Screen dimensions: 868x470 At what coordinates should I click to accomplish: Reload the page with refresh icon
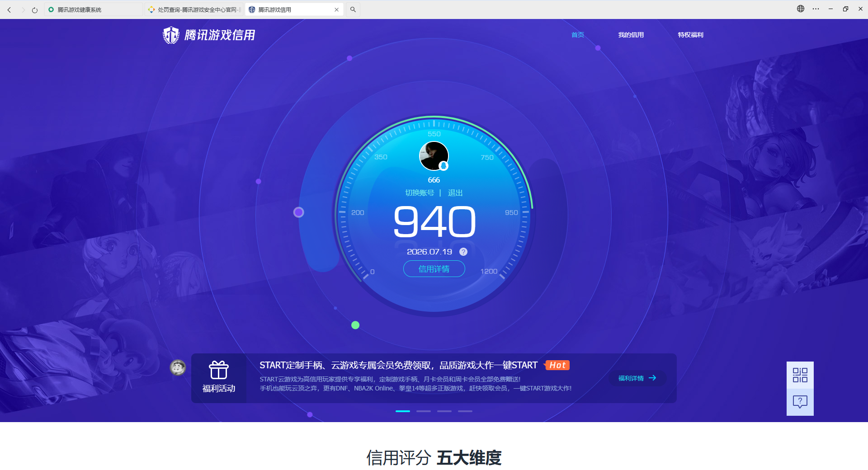[x=35, y=9]
